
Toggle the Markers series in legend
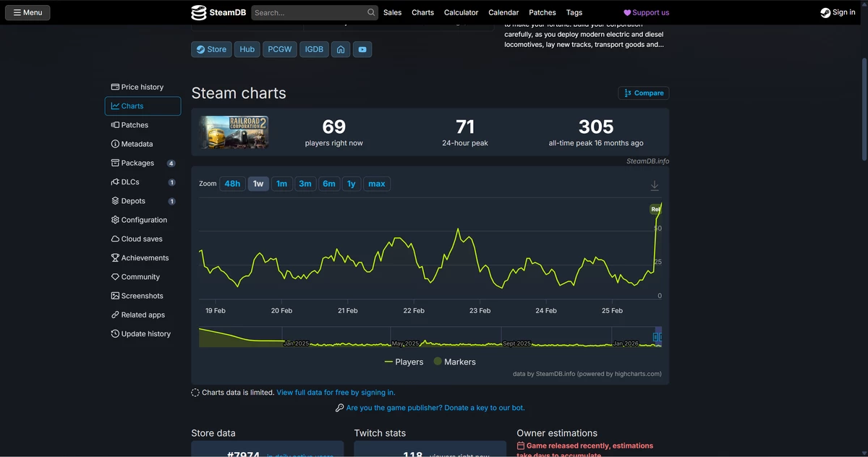pyautogui.click(x=454, y=362)
